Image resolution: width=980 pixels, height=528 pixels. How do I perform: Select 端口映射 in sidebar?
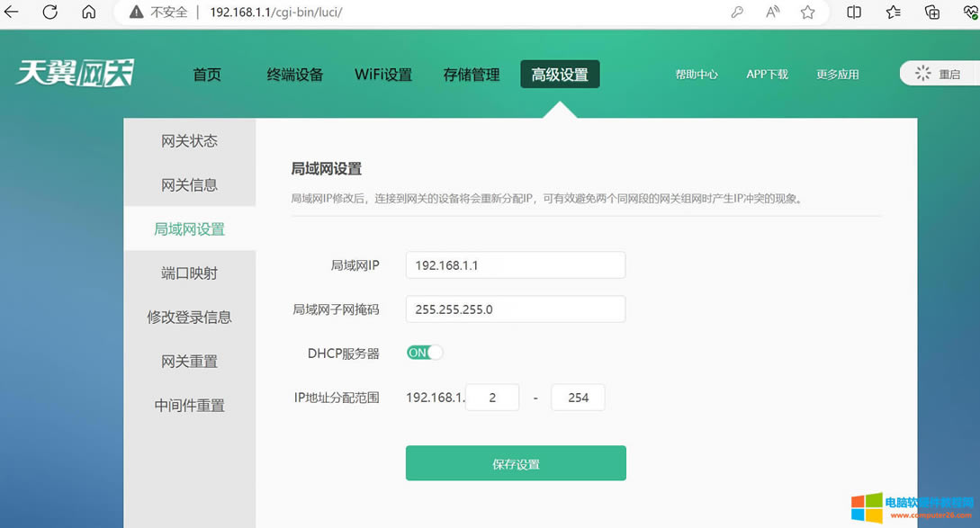coord(190,273)
